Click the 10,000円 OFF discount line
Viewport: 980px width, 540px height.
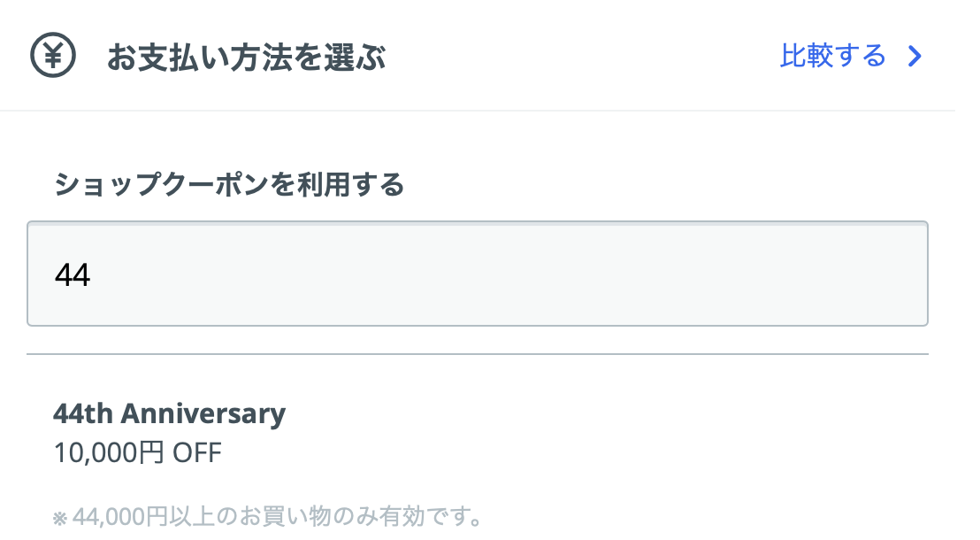(x=137, y=452)
